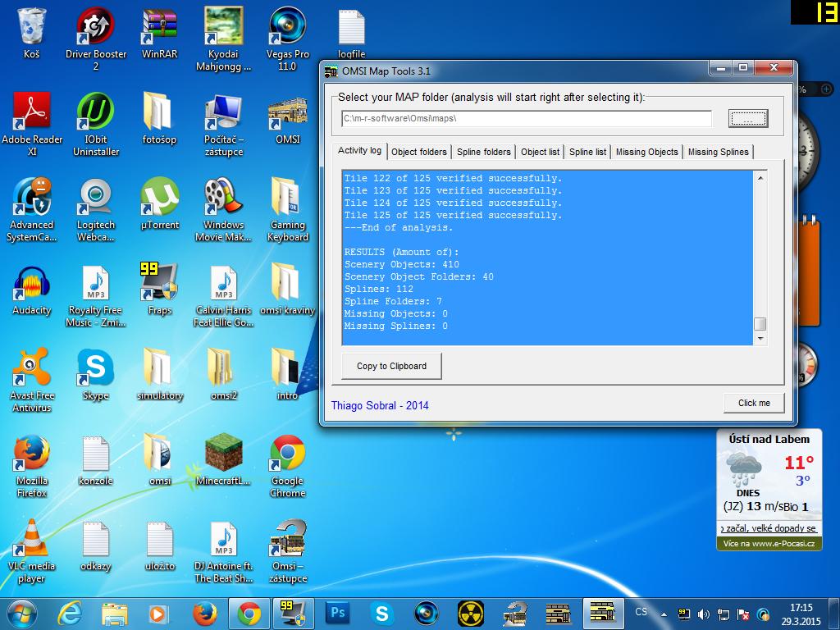Open the Recycle Bin (Koš)
The image size is (840, 630).
[32, 29]
